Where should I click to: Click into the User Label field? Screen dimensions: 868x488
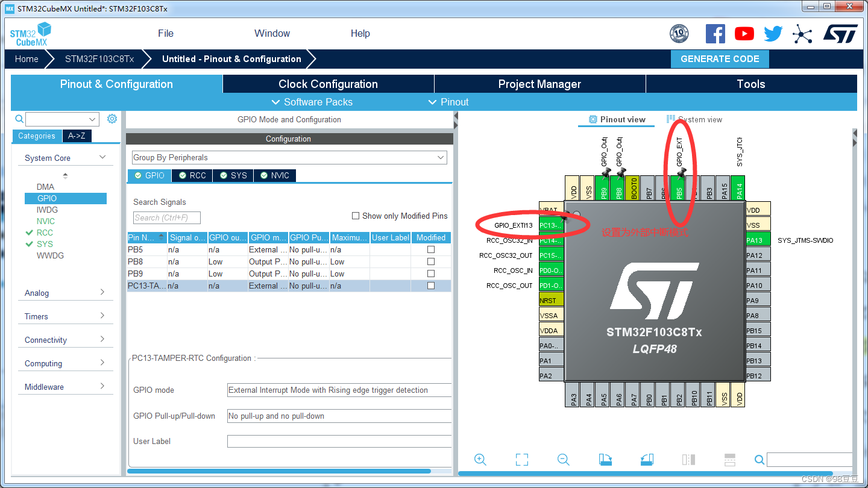(x=339, y=442)
